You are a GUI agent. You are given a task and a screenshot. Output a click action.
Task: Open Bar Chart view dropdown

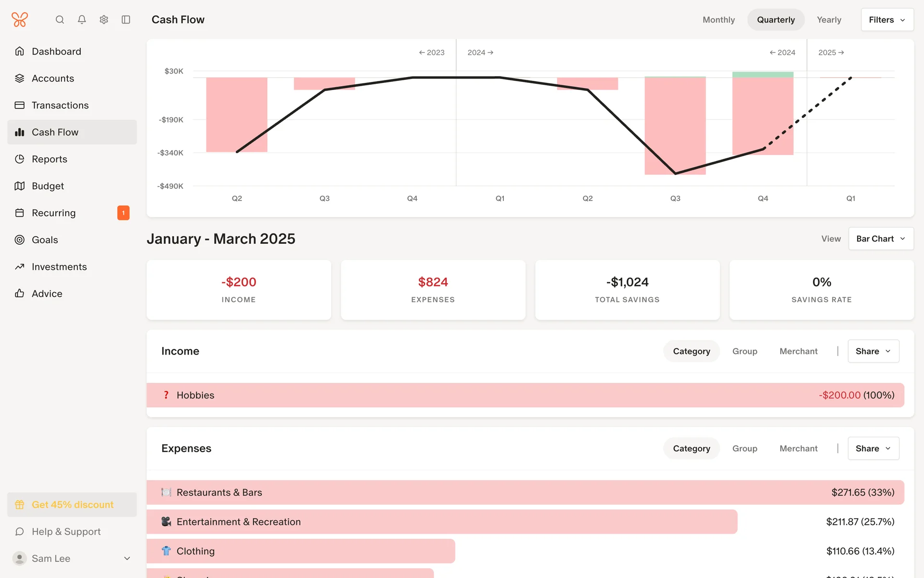click(x=881, y=239)
